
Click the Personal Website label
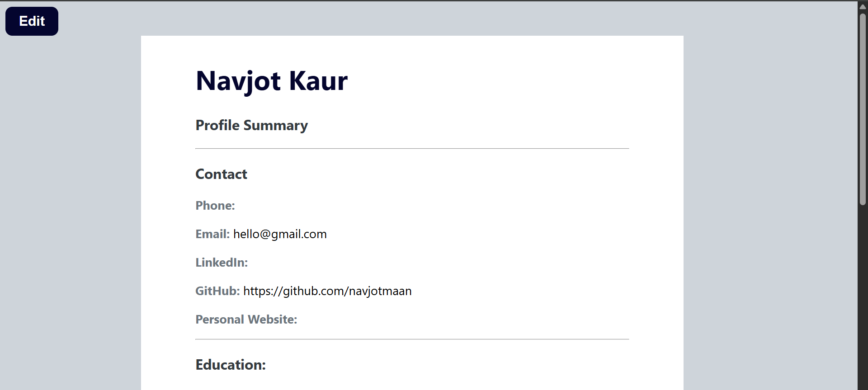point(246,320)
